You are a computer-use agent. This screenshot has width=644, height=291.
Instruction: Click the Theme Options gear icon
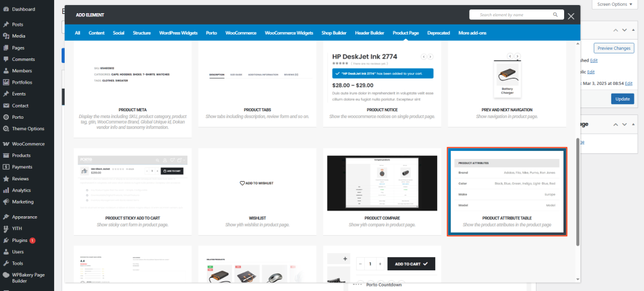coord(6,128)
